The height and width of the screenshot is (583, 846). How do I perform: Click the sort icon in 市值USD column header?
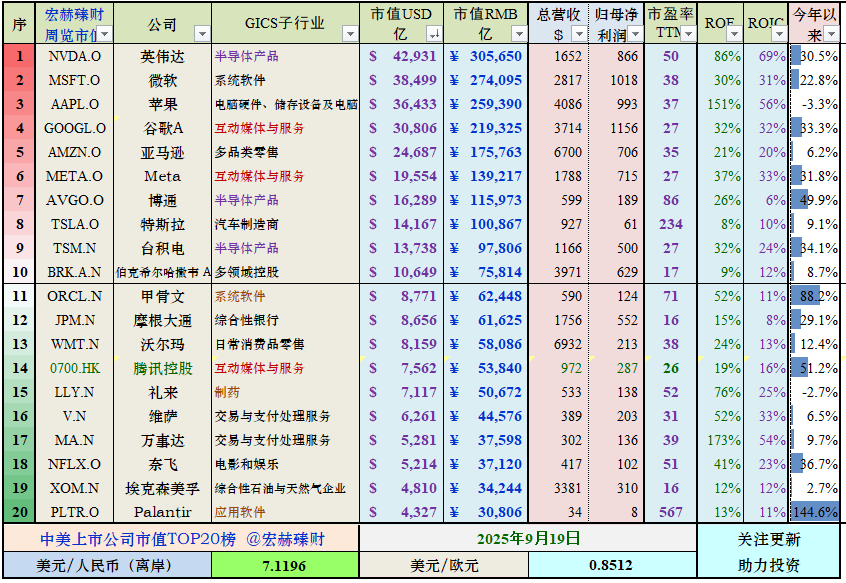[434, 33]
